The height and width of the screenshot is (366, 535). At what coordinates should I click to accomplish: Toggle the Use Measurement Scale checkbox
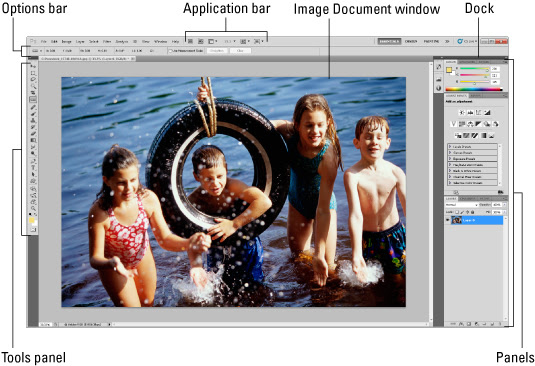point(171,51)
